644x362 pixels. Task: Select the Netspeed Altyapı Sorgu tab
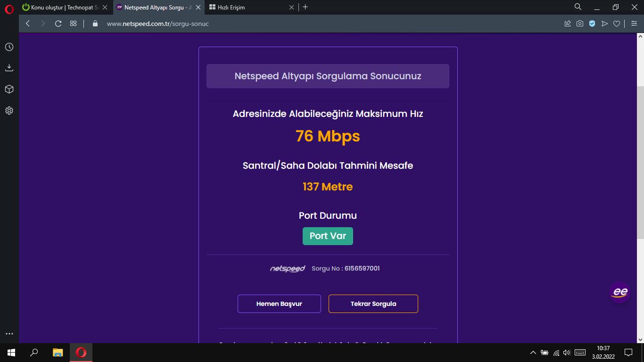pyautogui.click(x=158, y=7)
